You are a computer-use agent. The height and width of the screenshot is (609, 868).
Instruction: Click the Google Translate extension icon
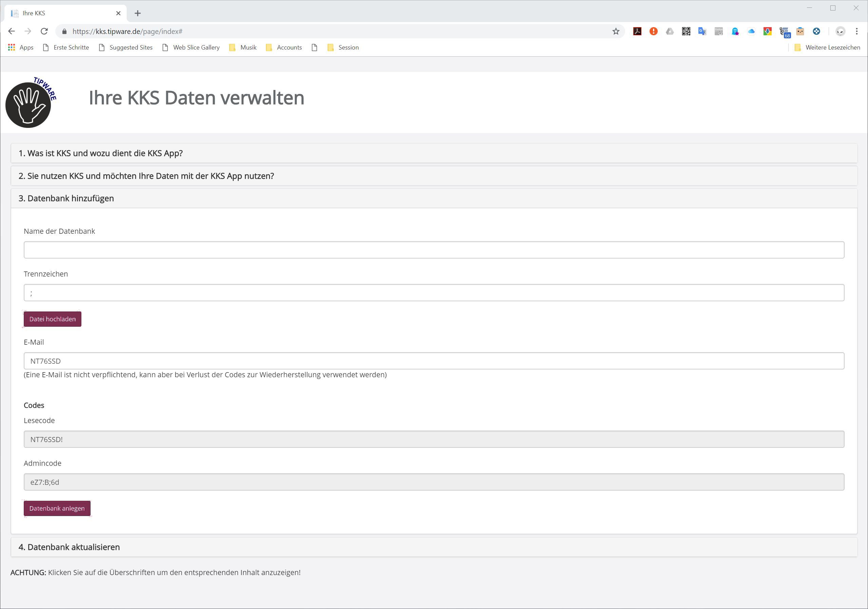pos(702,31)
